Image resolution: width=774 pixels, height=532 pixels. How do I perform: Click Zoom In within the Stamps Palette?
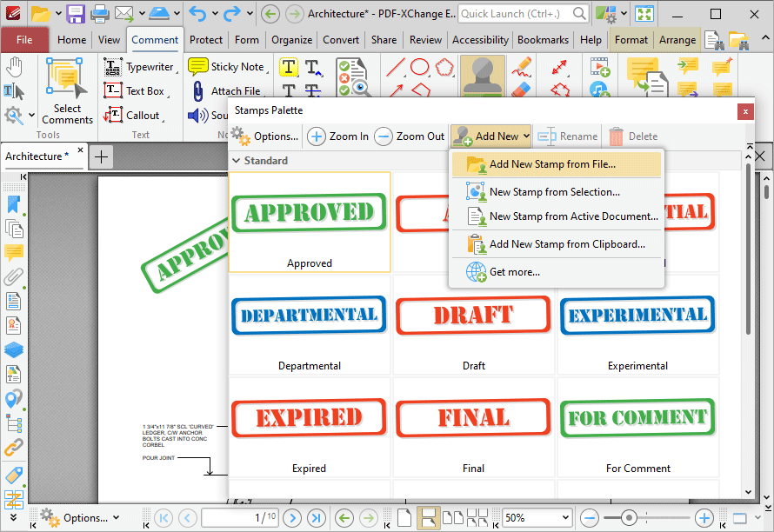click(x=337, y=136)
